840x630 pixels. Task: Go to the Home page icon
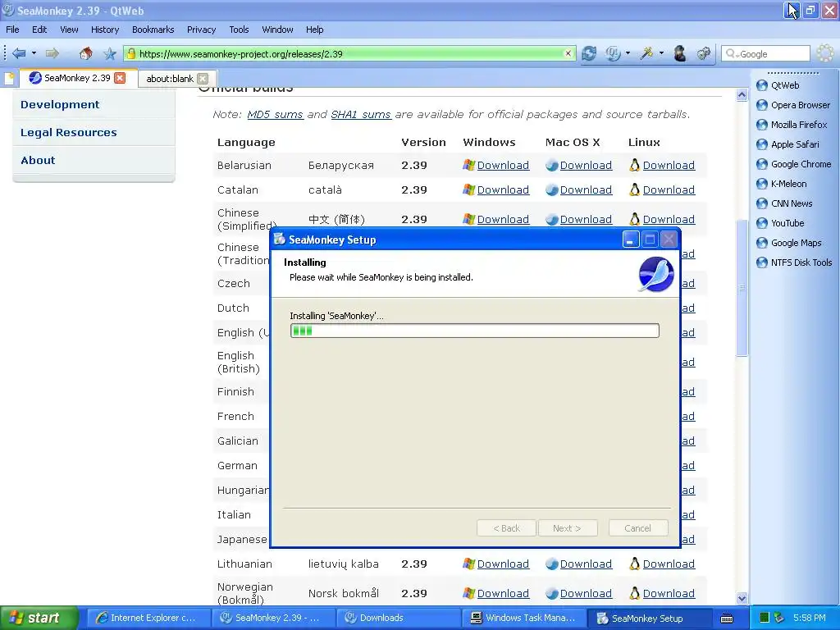[x=85, y=53]
